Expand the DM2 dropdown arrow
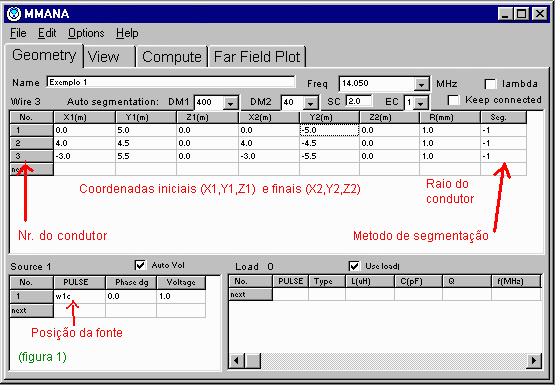Viewport: 555px width, 385px height. [310, 103]
